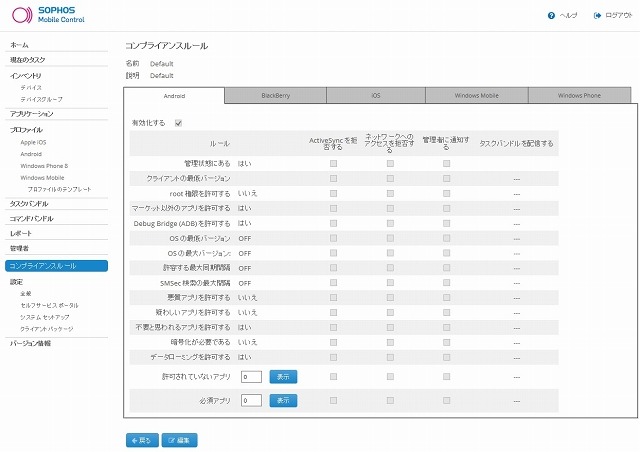The width and height of the screenshot is (640, 452).
Task: Check network access deny for 悪質アプリを許可する row
Action: tap(390, 298)
